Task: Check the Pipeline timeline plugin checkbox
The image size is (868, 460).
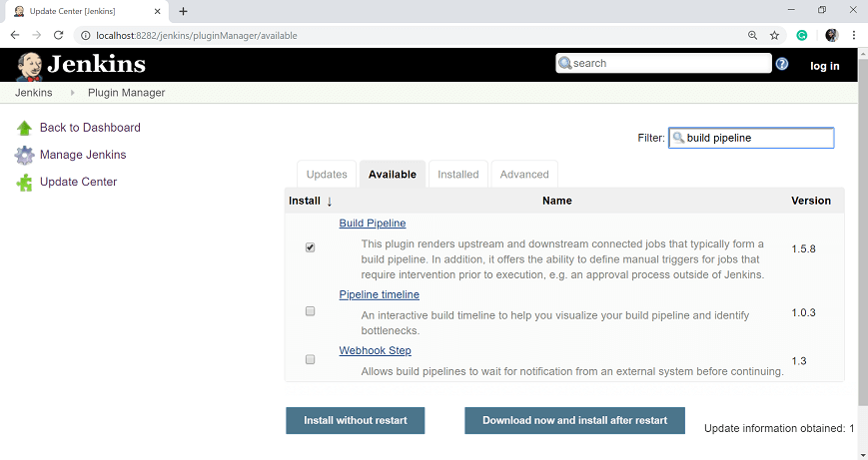Action: pyautogui.click(x=310, y=311)
